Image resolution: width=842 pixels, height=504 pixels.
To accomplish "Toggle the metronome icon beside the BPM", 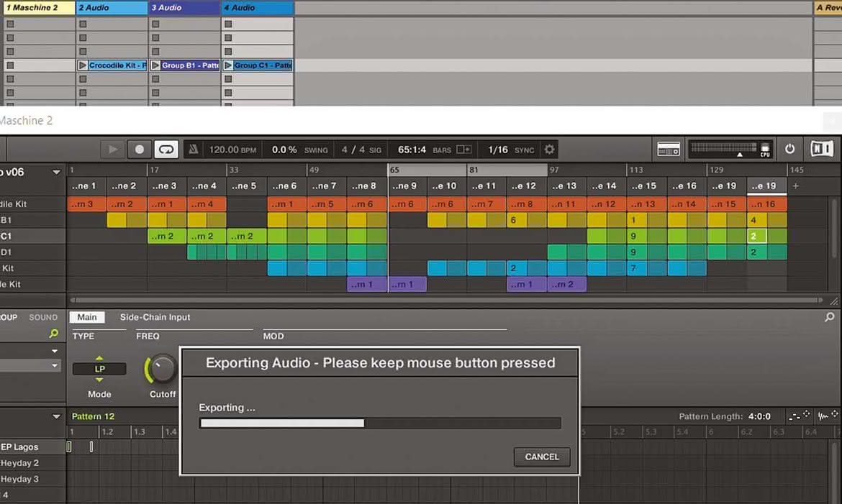I will pos(194,150).
